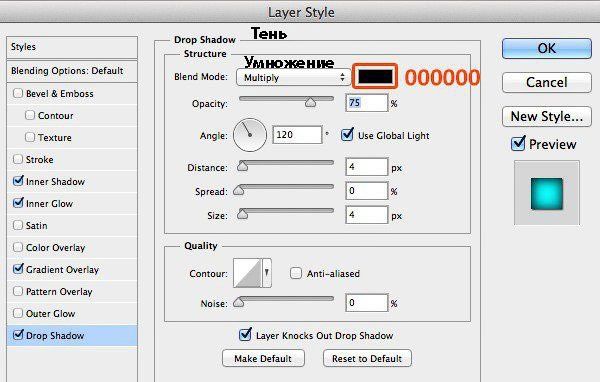
Task: Select the Bevel & Emboss settings row
Action: 72,93
